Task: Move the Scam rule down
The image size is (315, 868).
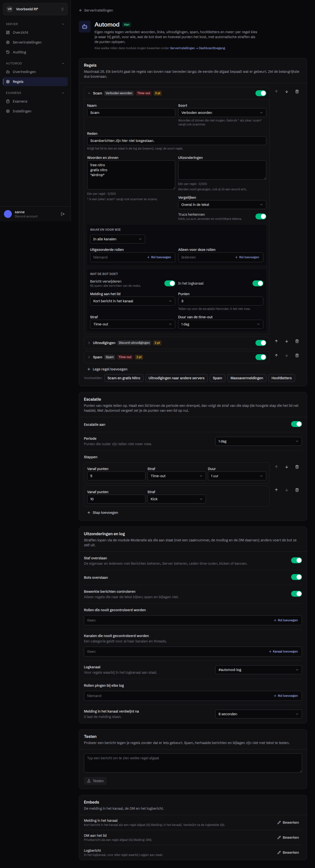Action: click(287, 92)
